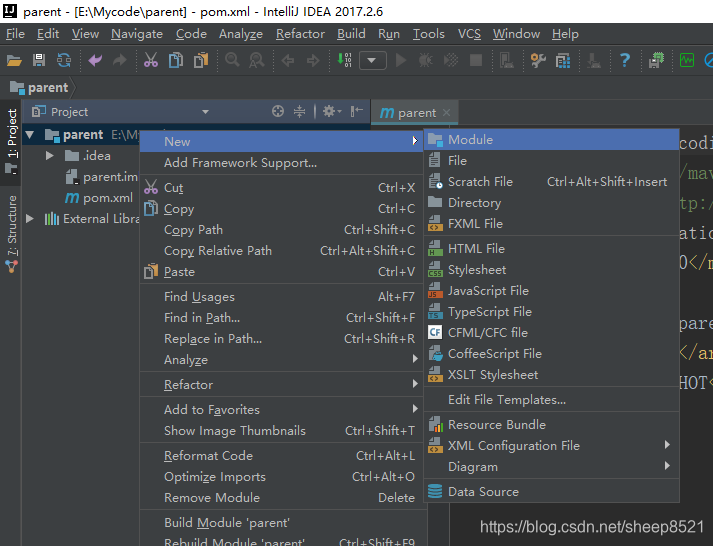Click the Cut scissors toolbar icon
The width and height of the screenshot is (713, 546).
click(151, 60)
